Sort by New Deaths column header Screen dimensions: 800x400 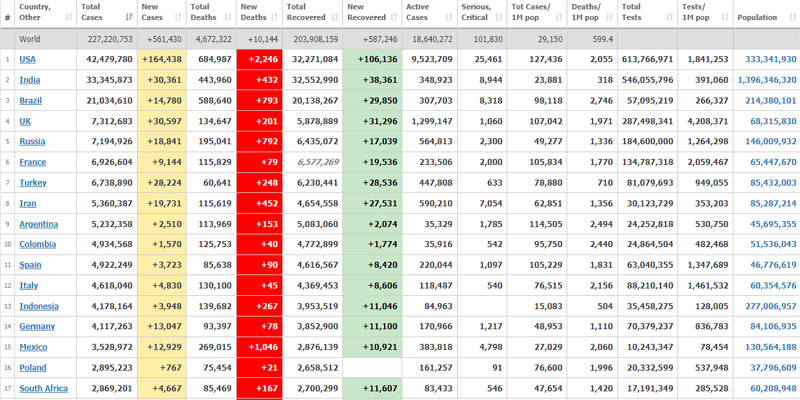click(258, 12)
